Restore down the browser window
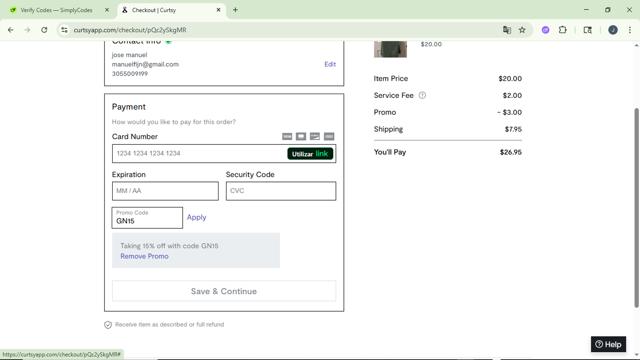 coord(607,10)
